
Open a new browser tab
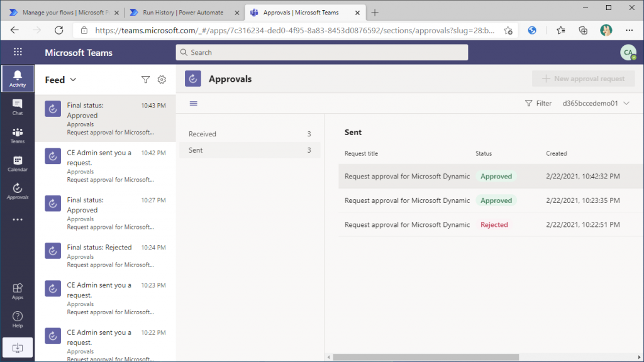pos(375,13)
